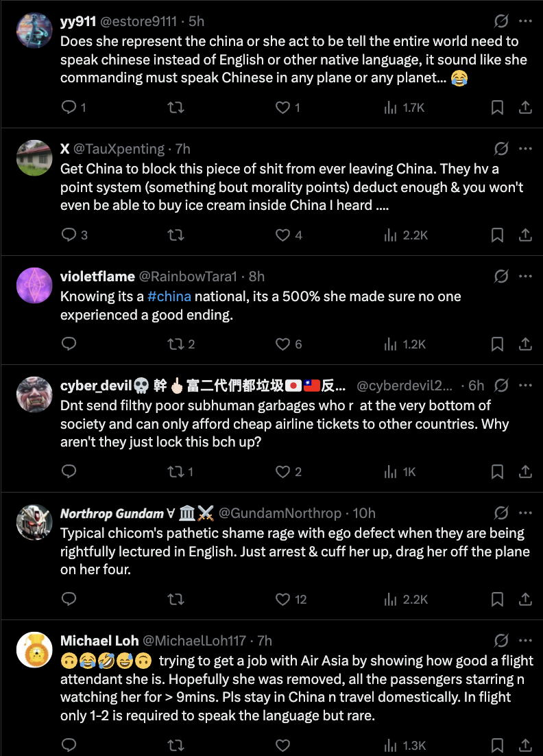Click the #china hashtag link
Screen dimensions: 543x756
[169, 296]
